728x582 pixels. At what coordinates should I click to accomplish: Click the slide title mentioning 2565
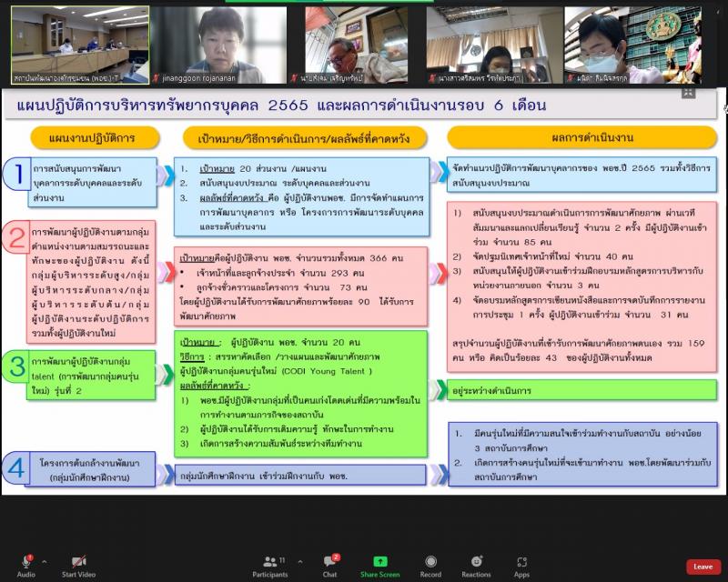click(281, 105)
